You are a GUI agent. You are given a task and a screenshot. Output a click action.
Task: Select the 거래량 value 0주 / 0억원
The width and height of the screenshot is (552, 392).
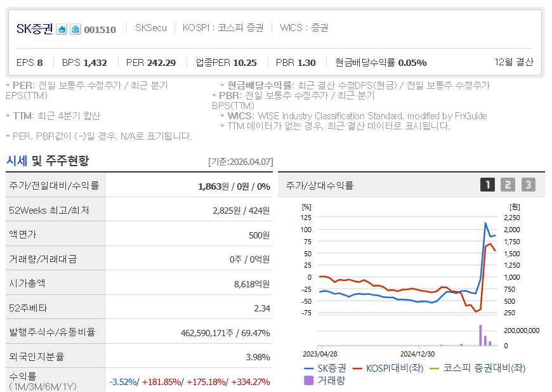tap(249, 259)
